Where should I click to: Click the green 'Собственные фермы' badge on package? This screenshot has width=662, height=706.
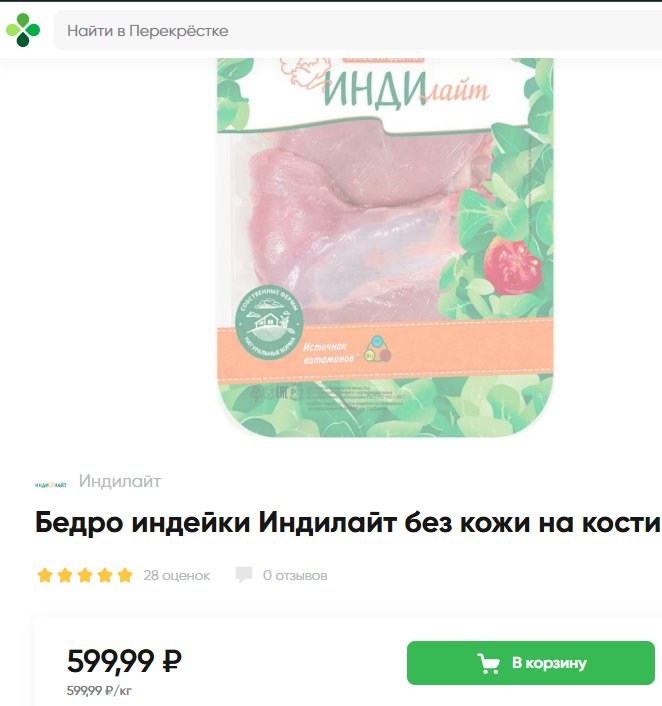269,322
